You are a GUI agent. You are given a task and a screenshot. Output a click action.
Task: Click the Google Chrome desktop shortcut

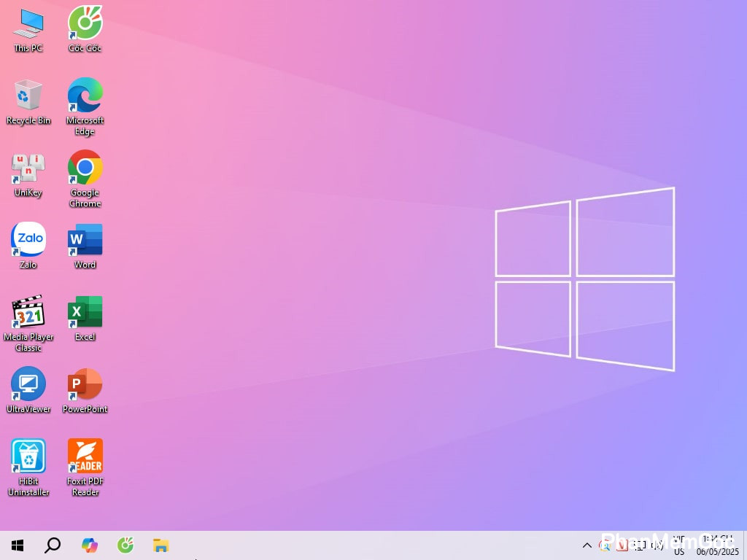coord(85,168)
